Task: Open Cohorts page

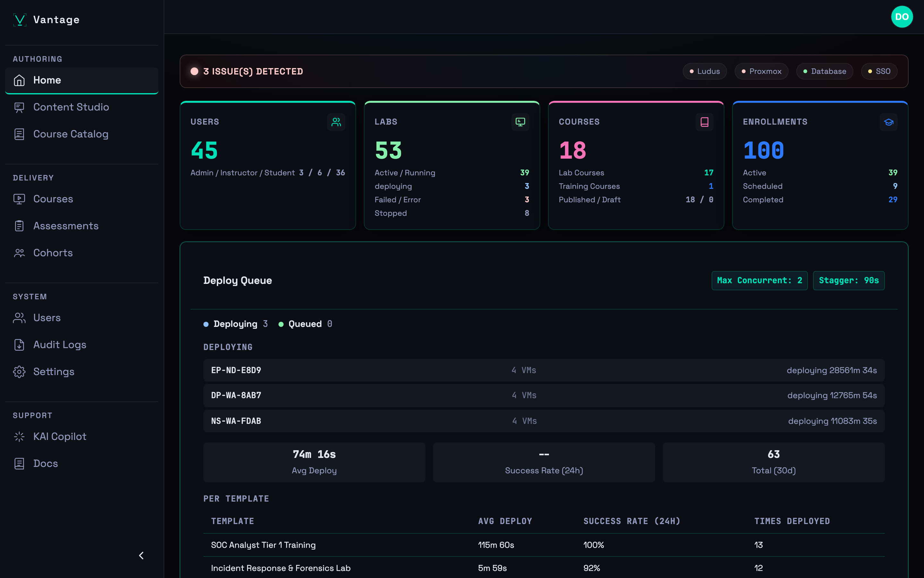Action: click(x=82, y=253)
